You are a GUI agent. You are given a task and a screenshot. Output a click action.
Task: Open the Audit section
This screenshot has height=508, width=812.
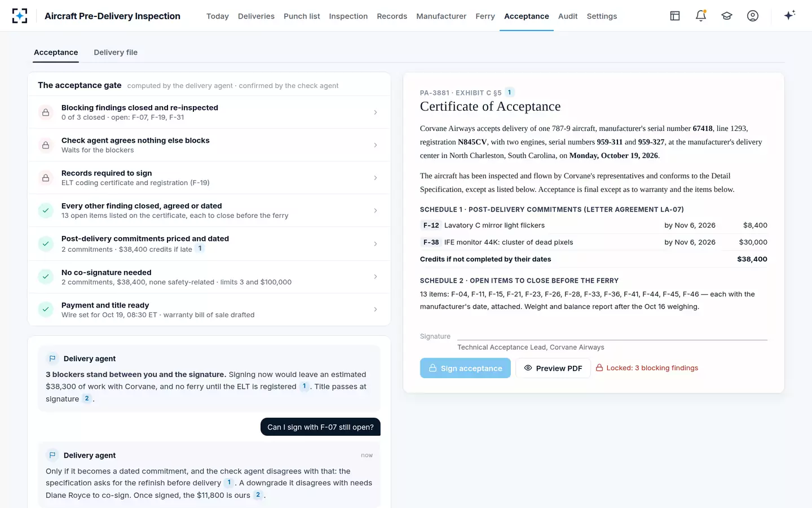point(568,16)
